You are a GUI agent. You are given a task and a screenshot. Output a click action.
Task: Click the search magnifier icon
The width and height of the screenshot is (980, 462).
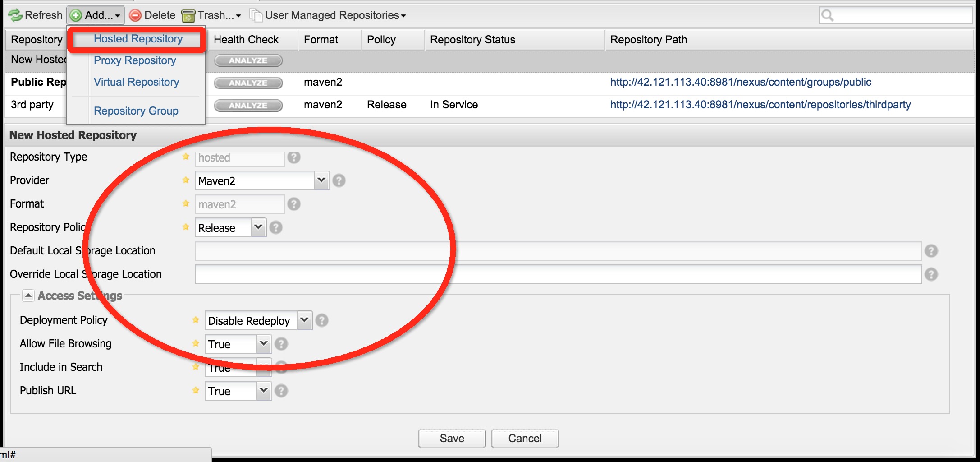coord(828,15)
